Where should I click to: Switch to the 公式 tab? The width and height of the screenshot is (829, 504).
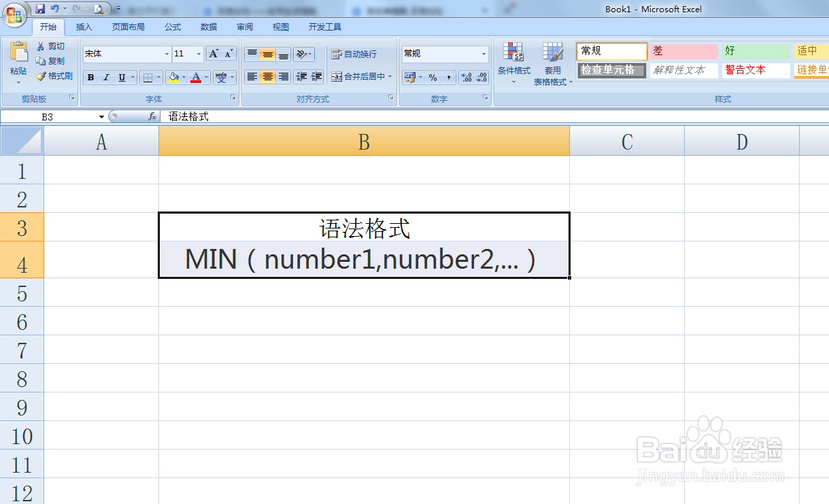pos(173,27)
